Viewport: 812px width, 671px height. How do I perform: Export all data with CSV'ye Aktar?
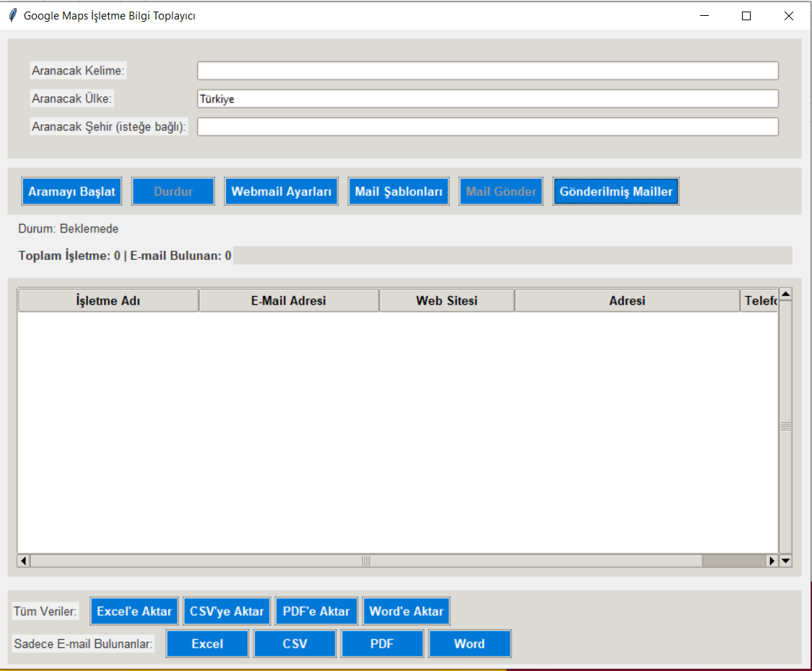(x=227, y=612)
